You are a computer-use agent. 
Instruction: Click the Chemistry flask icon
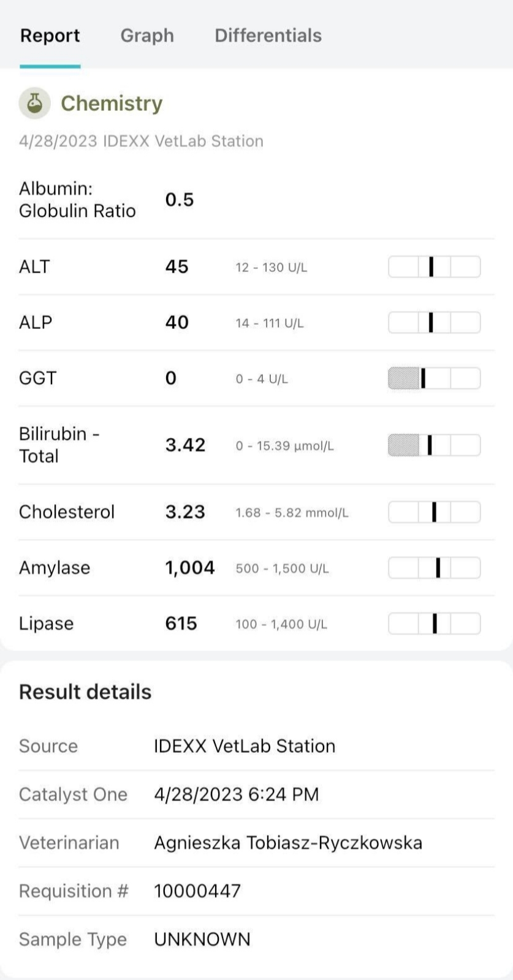(34, 103)
